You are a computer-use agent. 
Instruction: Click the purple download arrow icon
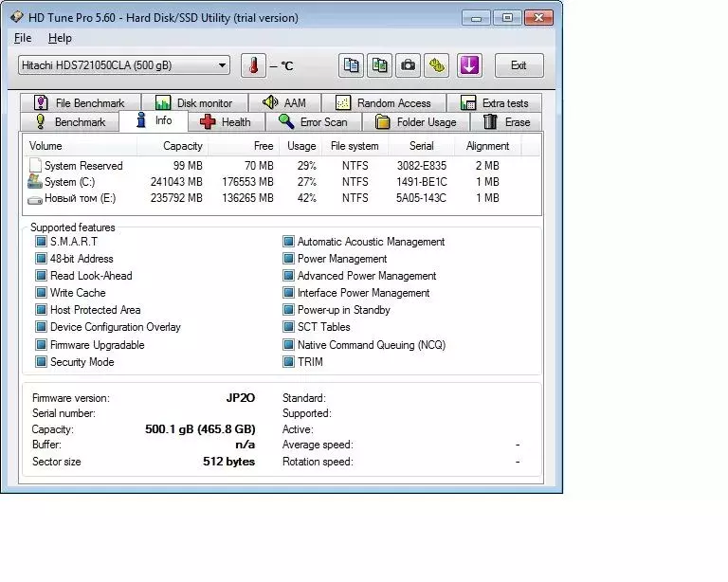click(469, 65)
